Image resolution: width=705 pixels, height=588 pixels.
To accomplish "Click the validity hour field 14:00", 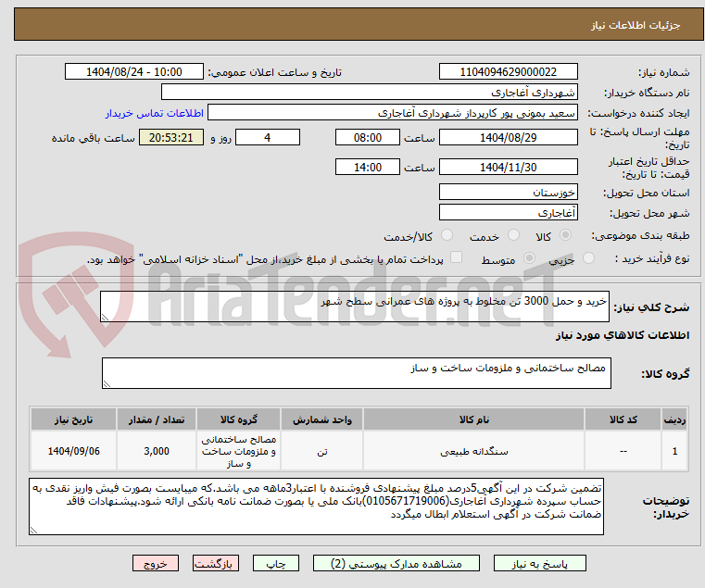I will tap(368, 167).
